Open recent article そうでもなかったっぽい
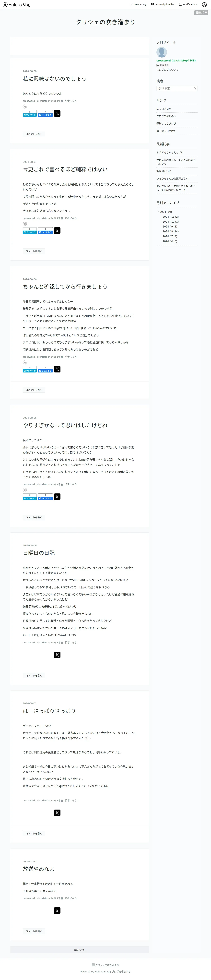This screenshot has height=980, width=211. (170, 153)
